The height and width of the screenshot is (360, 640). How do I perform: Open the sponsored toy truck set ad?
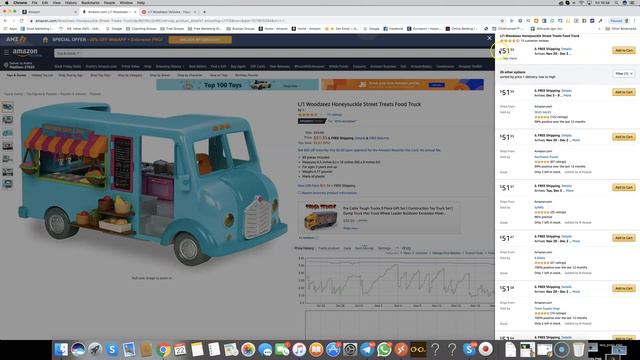pos(380,217)
